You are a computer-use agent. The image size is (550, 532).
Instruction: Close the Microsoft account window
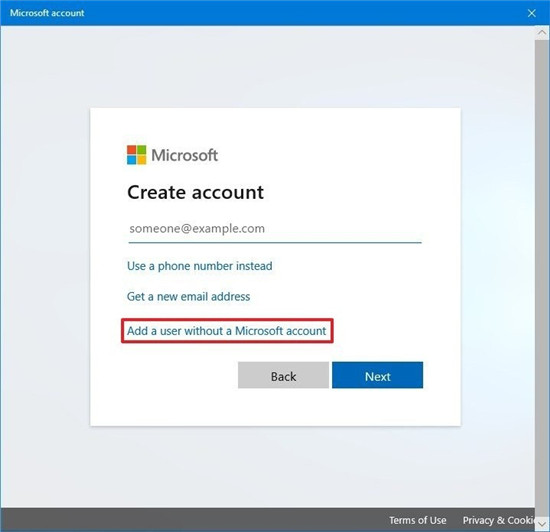(531, 13)
